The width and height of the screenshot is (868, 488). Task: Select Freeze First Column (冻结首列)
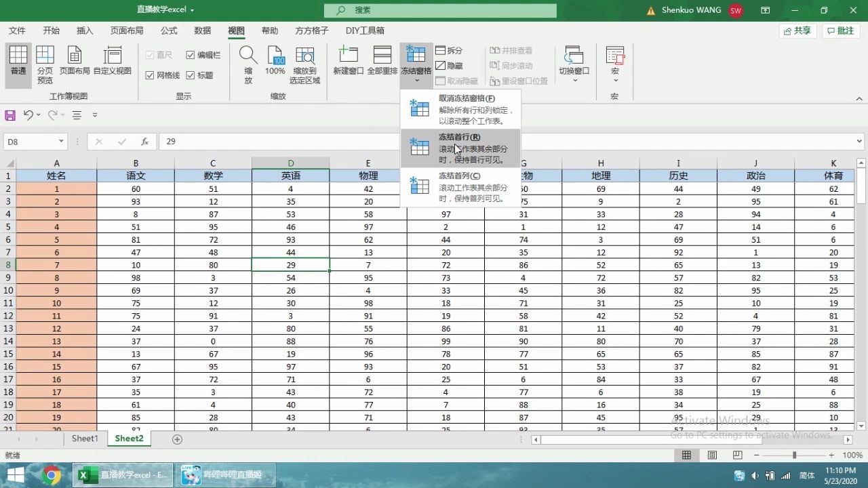click(460, 187)
